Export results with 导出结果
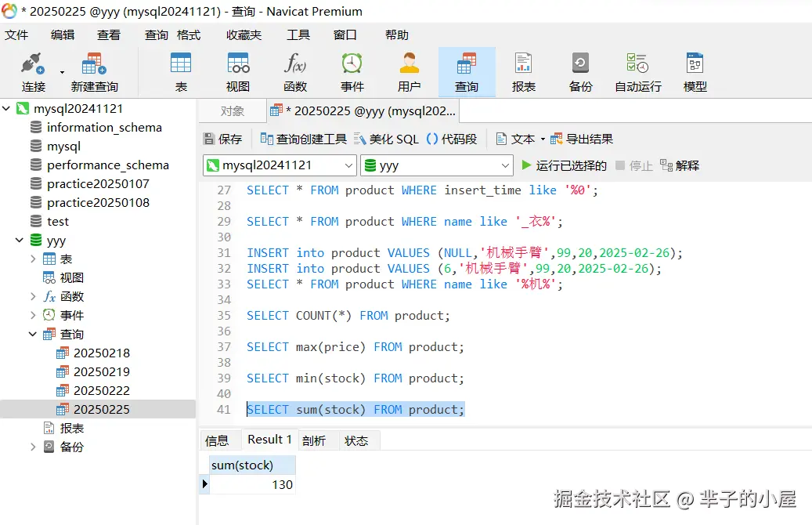This screenshot has width=812, height=525. coord(582,139)
